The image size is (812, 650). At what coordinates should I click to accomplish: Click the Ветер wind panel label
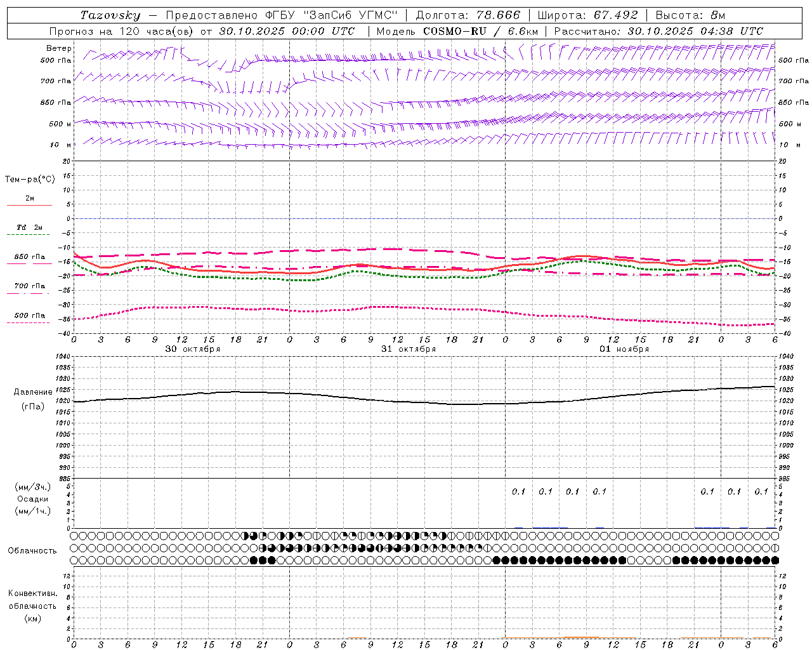click(59, 48)
